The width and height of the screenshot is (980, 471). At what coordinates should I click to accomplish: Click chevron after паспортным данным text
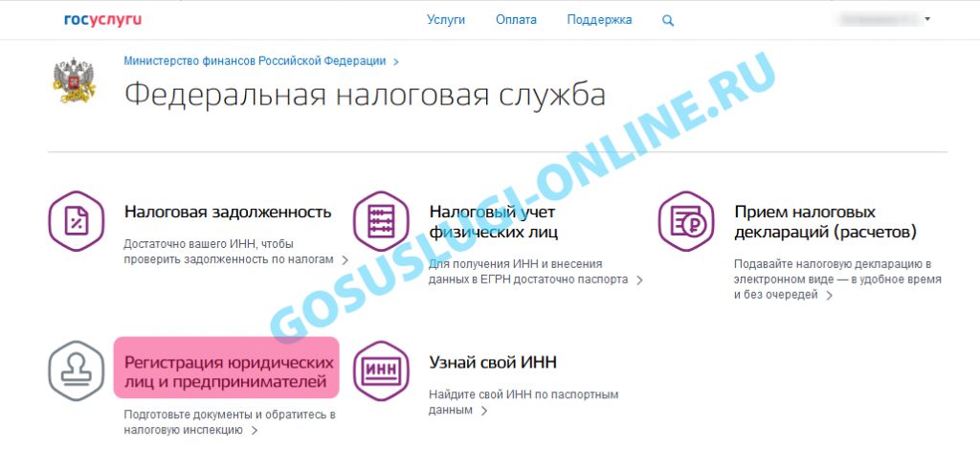483,411
